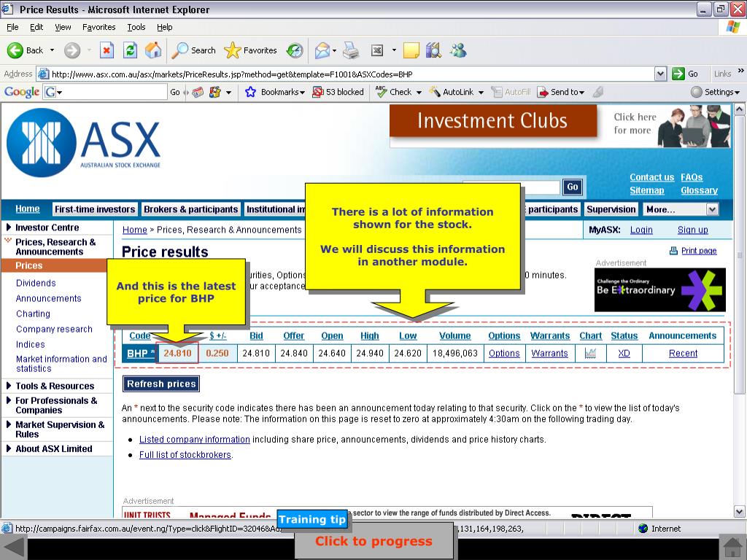Viewport: 747px width, 560px height.
Task: Click the Edit page icon in toolbar
Action: (377, 50)
